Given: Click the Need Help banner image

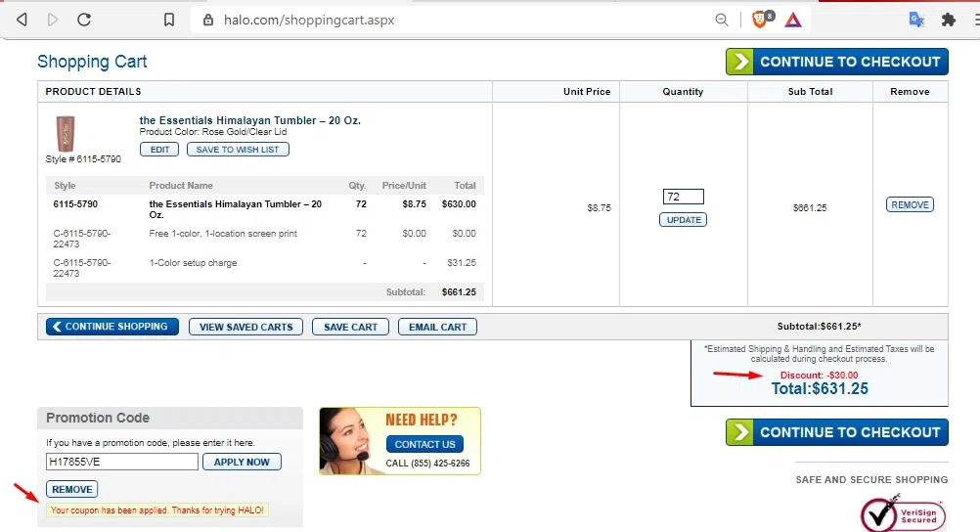Looking at the screenshot, I should [400, 441].
